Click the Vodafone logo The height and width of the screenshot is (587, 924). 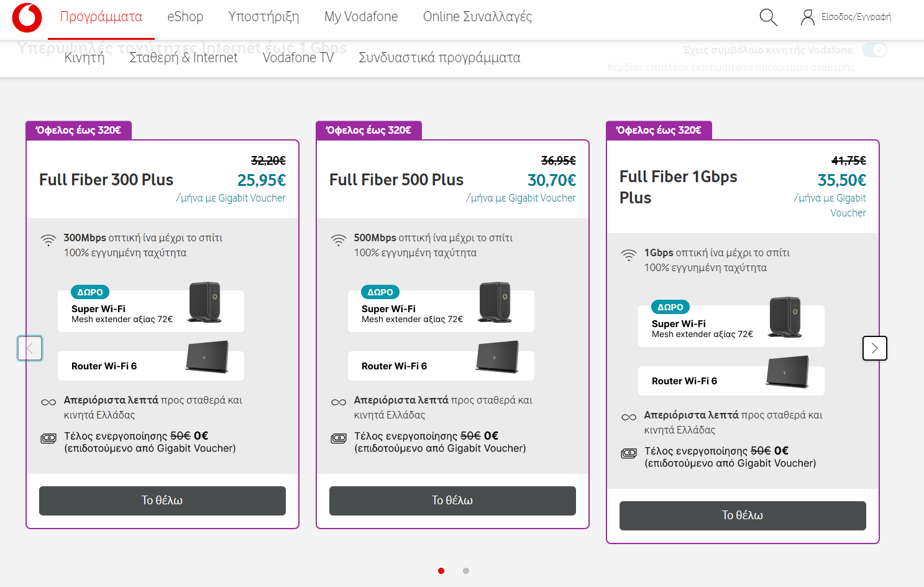pos(27,17)
